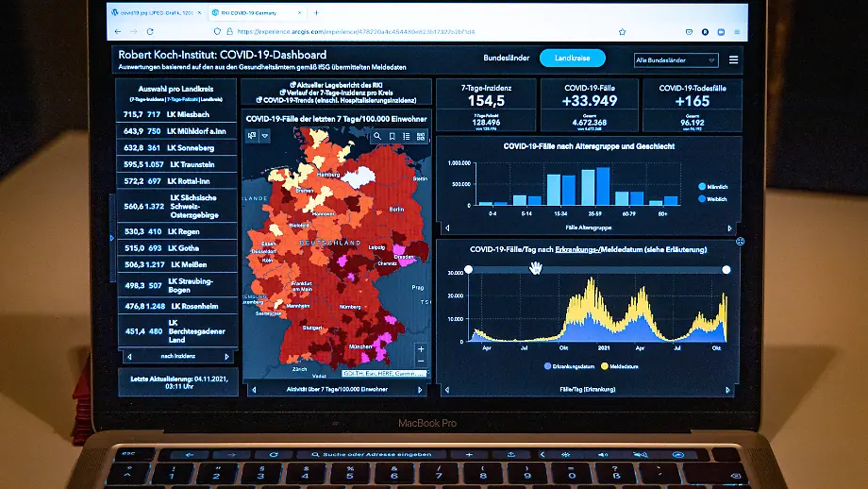The width and height of the screenshot is (868, 489).
Task: Zoom in on the map with plus button
Action: coord(421,349)
